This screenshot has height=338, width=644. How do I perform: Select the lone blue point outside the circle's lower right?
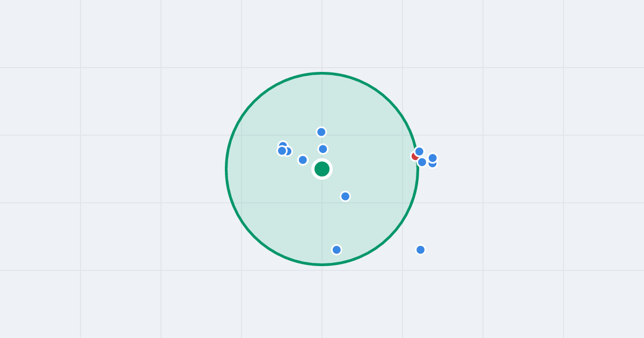[420, 249]
